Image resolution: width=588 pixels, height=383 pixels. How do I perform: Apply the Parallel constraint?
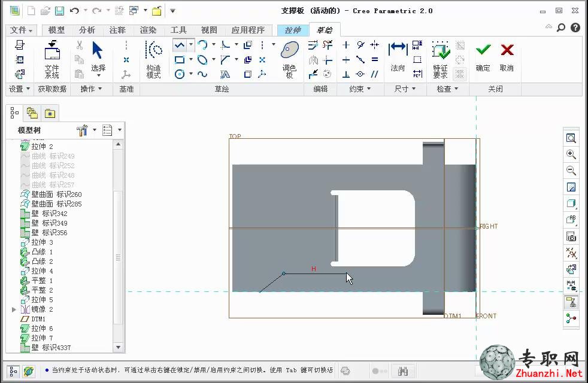tap(375, 74)
